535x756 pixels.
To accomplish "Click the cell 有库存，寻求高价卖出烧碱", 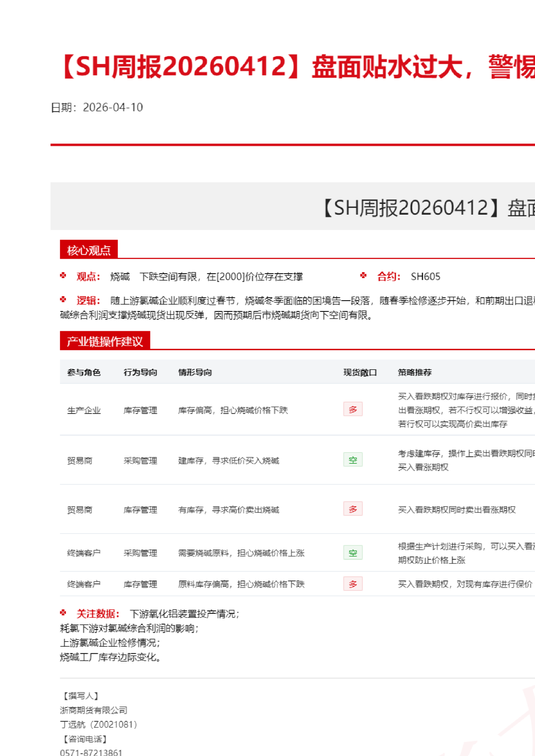I will 229,509.
